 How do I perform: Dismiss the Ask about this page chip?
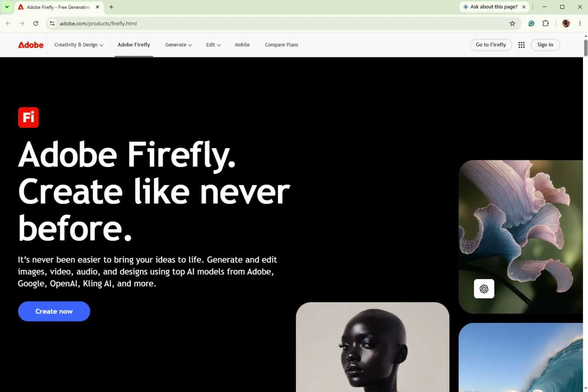point(524,7)
